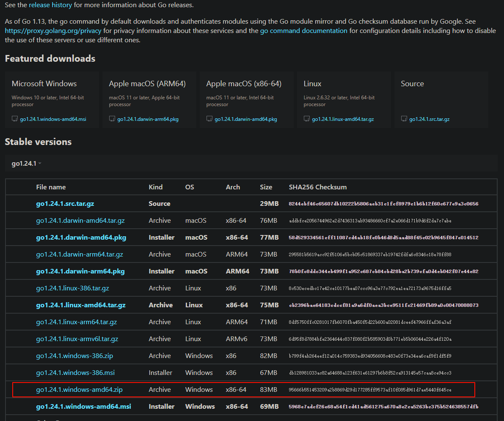
Task: Download go1.24.1.darwin-amd64.pkg from macOS x86-64 card
Action: pos(246,119)
